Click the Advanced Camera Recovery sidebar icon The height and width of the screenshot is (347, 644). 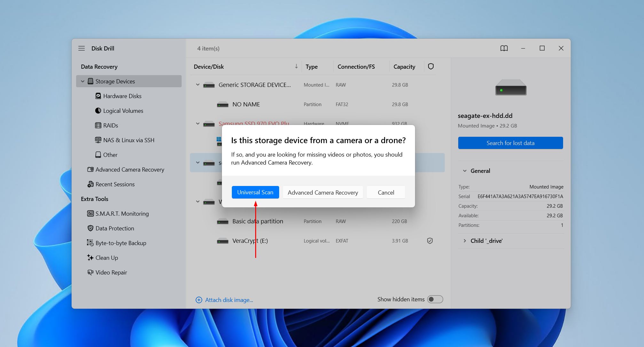coord(90,169)
